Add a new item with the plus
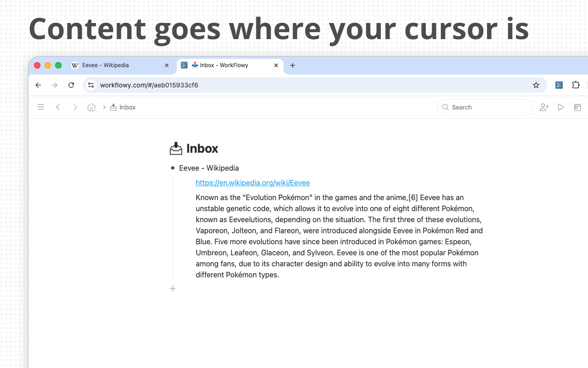Viewport: 588px width, 368px height. click(x=173, y=288)
